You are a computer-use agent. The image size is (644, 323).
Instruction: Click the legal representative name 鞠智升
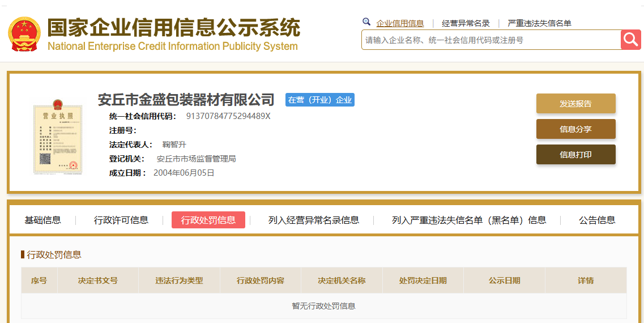174,144
